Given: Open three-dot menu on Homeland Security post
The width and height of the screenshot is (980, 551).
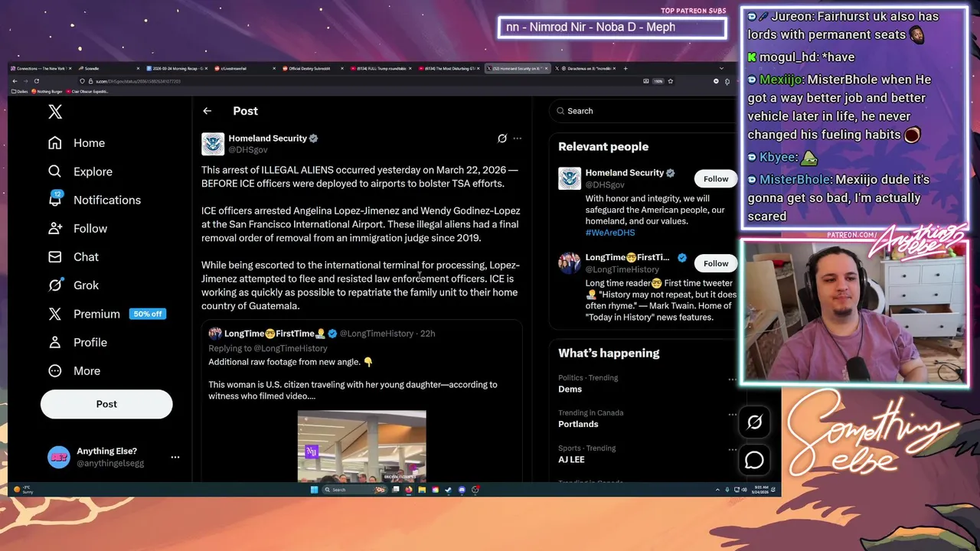Looking at the screenshot, I should [x=517, y=139].
